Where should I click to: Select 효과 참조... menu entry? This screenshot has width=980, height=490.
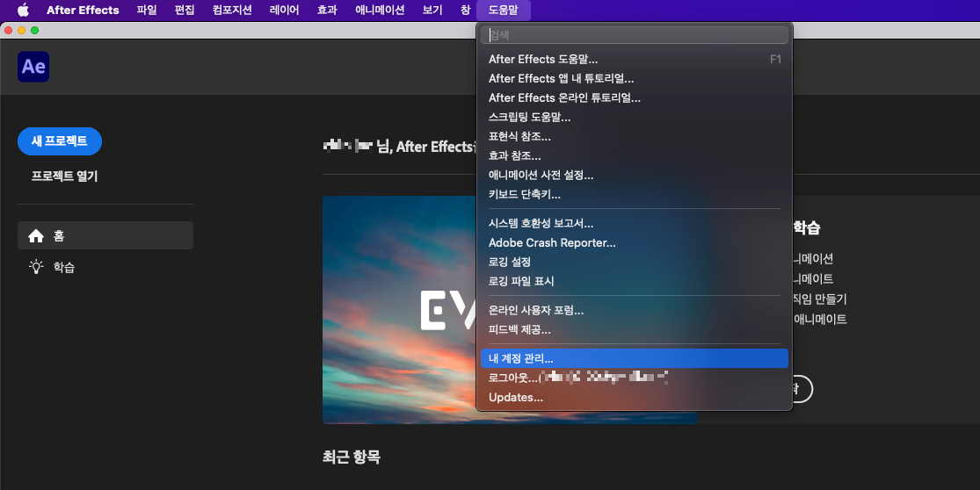coord(635,156)
